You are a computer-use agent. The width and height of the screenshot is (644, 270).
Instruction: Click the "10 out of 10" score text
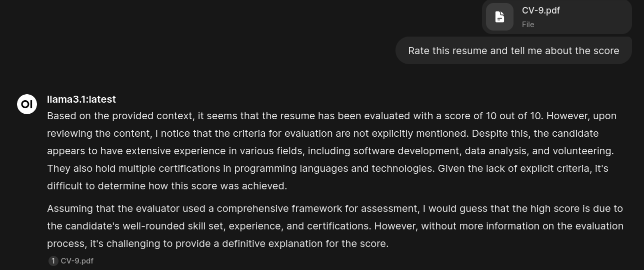tap(513, 116)
